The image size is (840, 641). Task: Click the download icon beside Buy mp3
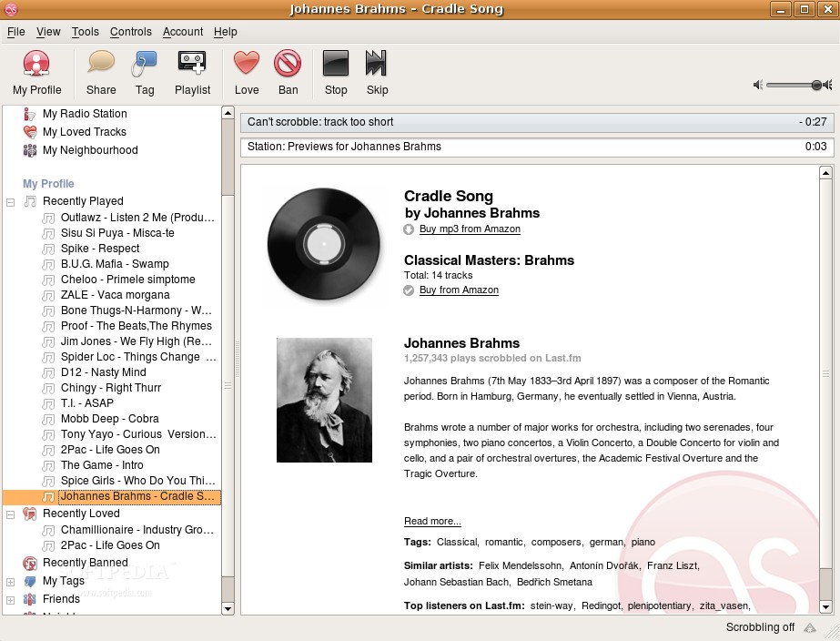409,229
